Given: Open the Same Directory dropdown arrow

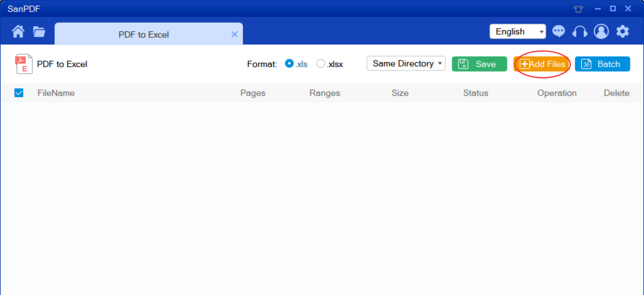Looking at the screenshot, I should click(439, 64).
